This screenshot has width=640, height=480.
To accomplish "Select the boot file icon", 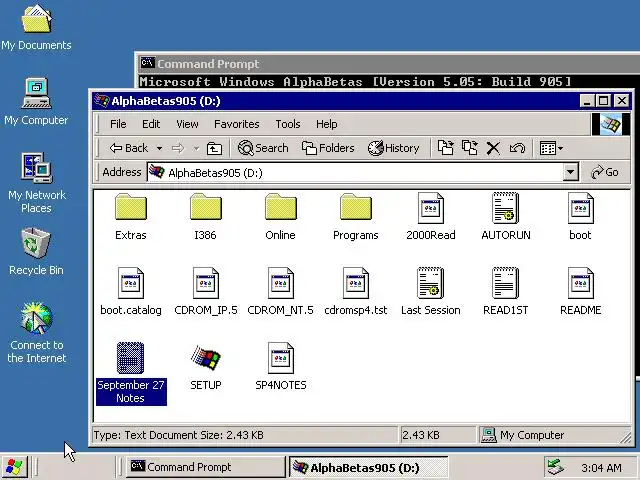I will coord(580,208).
